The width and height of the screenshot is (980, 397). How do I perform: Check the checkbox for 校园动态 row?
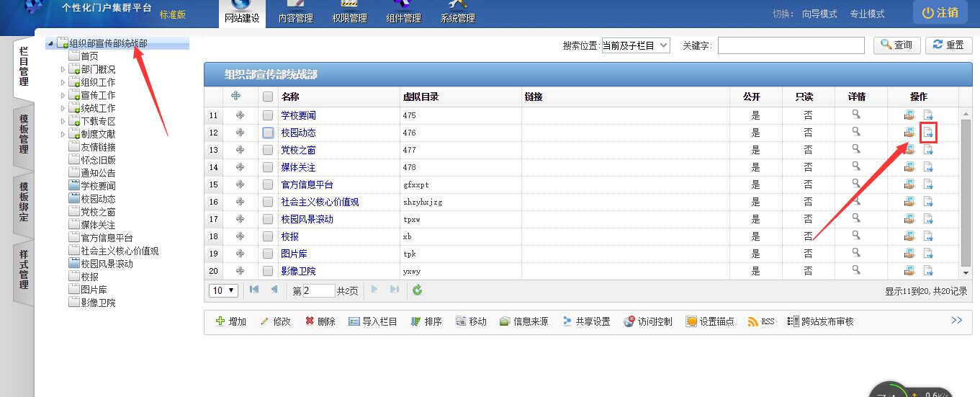(x=268, y=133)
